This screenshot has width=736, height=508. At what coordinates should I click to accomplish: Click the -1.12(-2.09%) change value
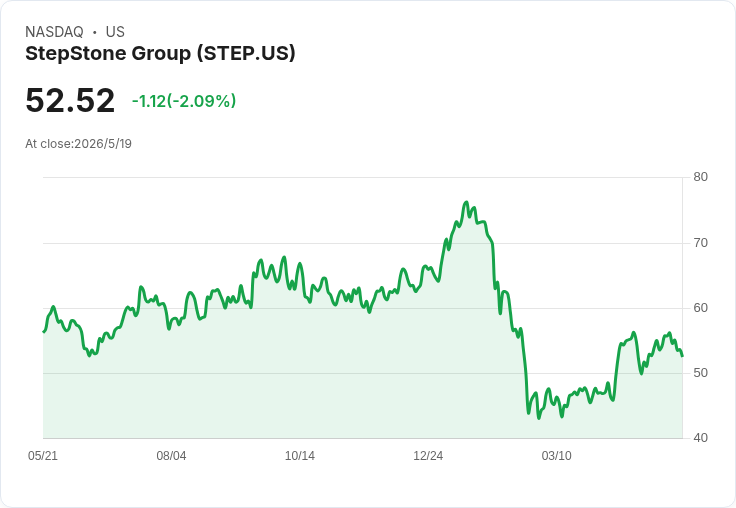click(x=184, y=101)
